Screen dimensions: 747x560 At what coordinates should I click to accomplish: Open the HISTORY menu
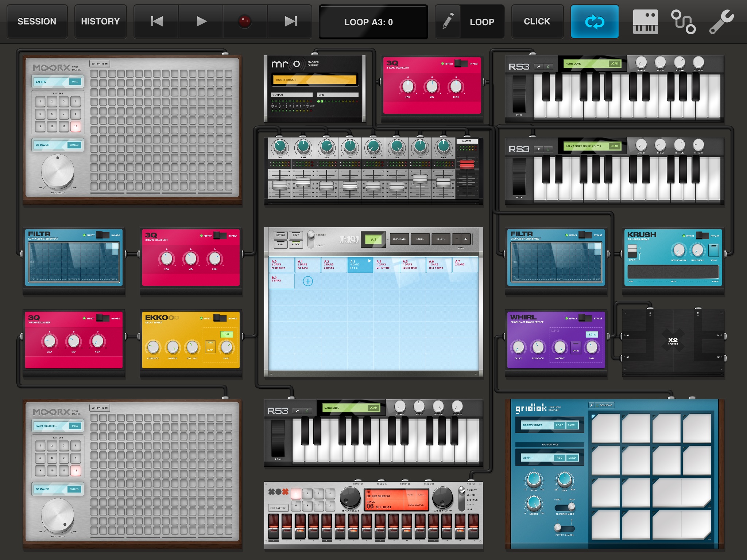[x=100, y=22]
